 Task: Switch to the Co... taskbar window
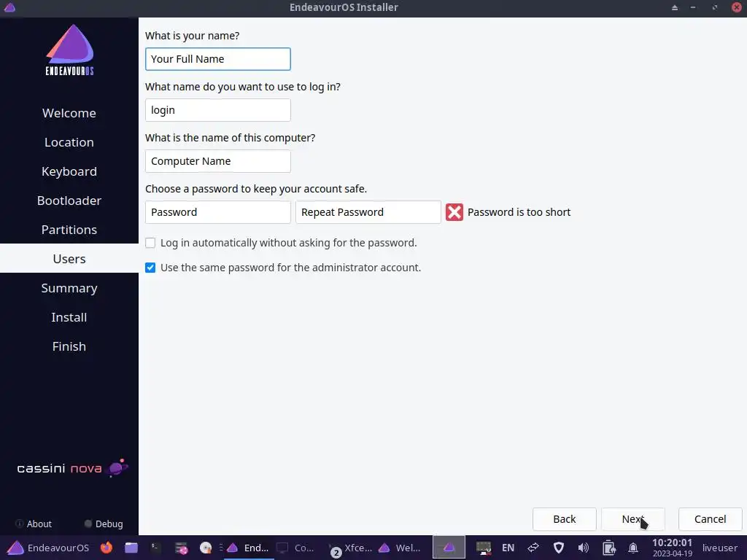click(295, 548)
